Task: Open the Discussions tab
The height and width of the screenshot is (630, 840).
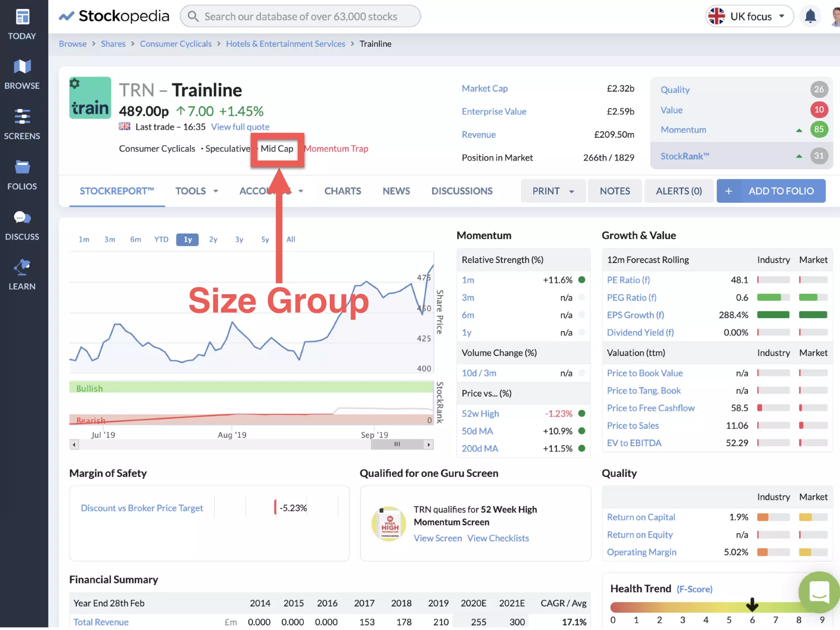Action: 461,191
